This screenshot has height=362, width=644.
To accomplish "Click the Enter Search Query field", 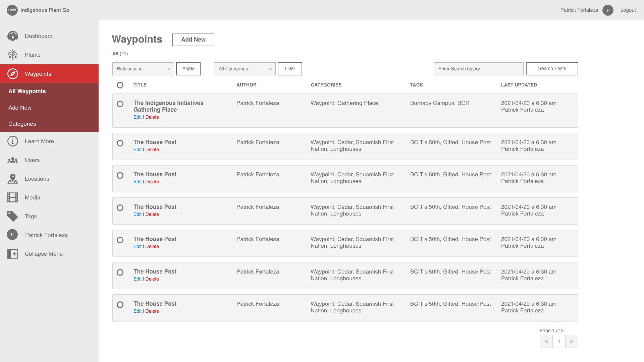I will pos(478,69).
